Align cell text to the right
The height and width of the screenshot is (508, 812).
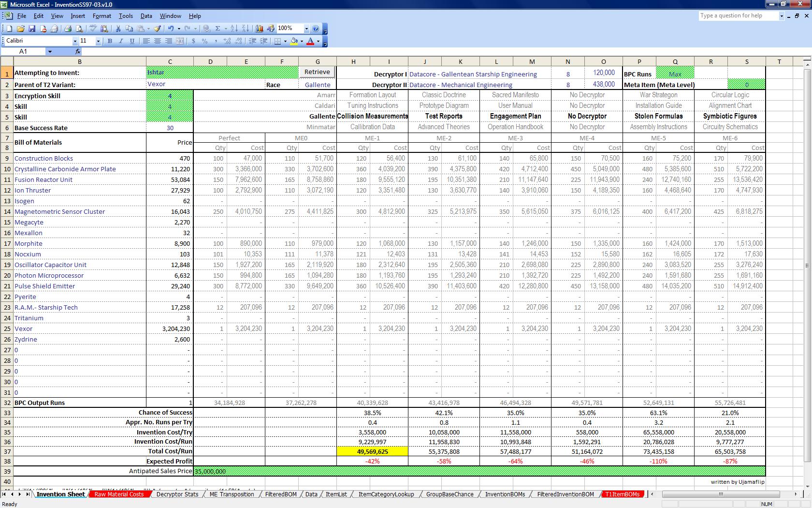(x=168, y=41)
